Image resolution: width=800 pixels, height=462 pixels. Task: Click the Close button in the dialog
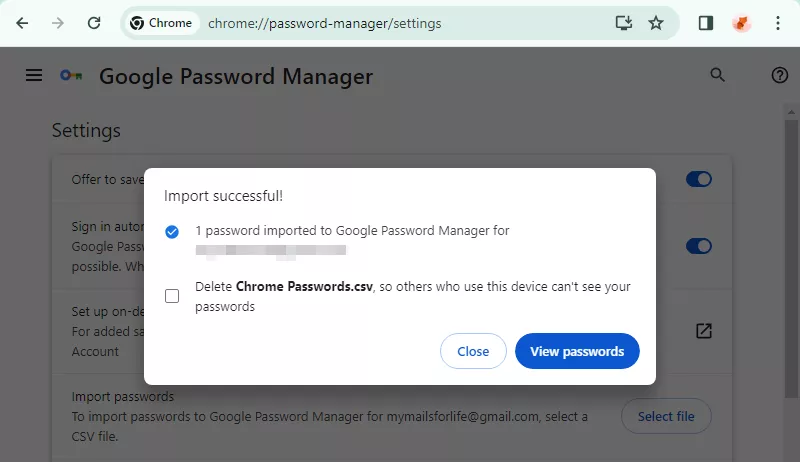click(473, 351)
